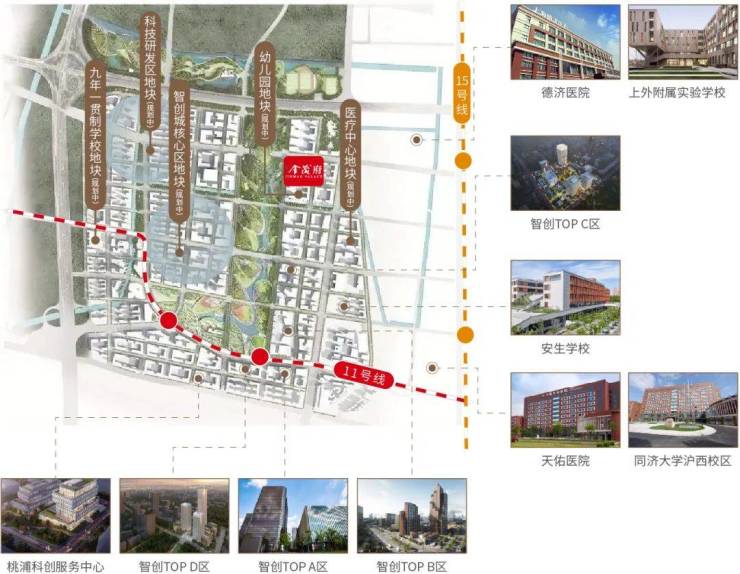
Task: Click the red Line 11 station dot nearest the 11号线 label
Action: pyautogui.click(x=260, y=356)
